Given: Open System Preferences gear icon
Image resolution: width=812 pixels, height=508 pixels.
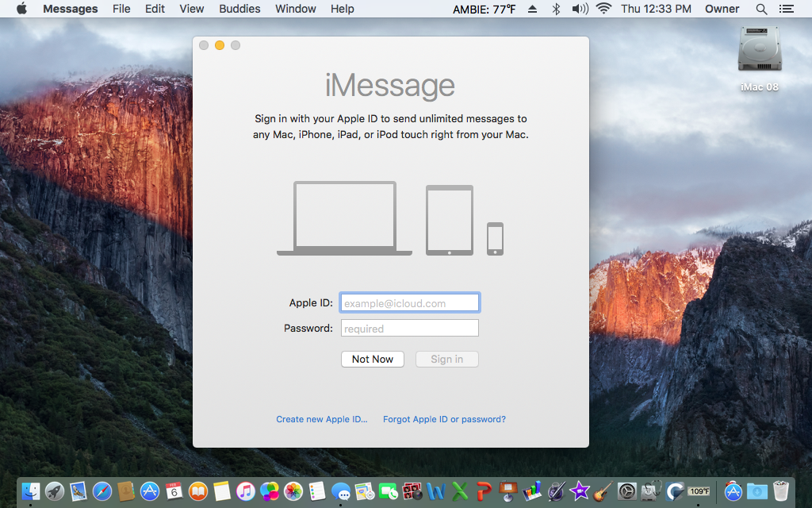Looking at the screenshot, I should [627, 491].
